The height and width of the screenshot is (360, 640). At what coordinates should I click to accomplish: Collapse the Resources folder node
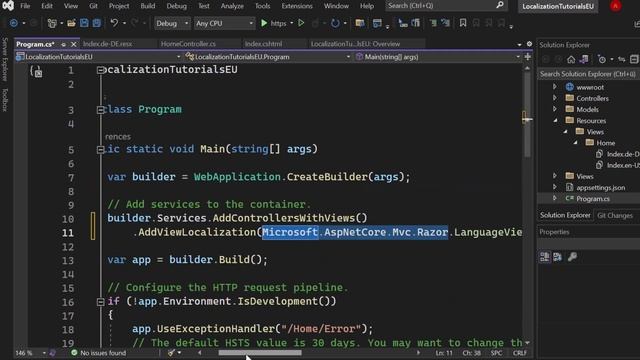tap(555, 120)
